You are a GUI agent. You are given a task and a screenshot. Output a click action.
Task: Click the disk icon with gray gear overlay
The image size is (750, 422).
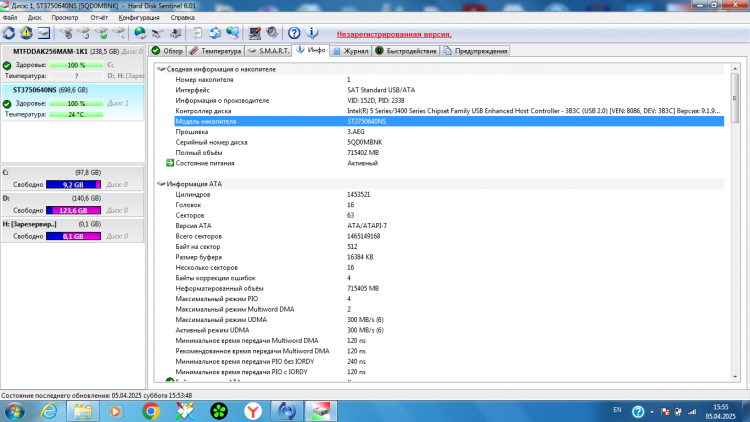pos(66,33)
